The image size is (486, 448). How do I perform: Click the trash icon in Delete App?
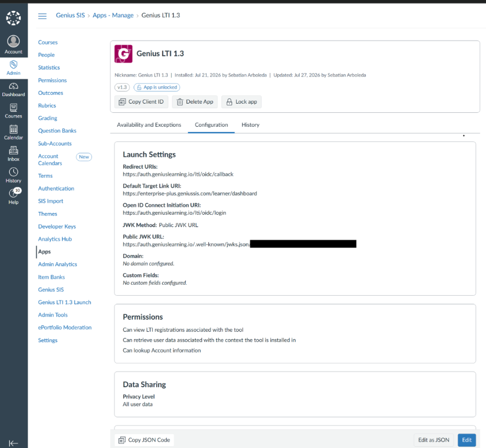180,102
